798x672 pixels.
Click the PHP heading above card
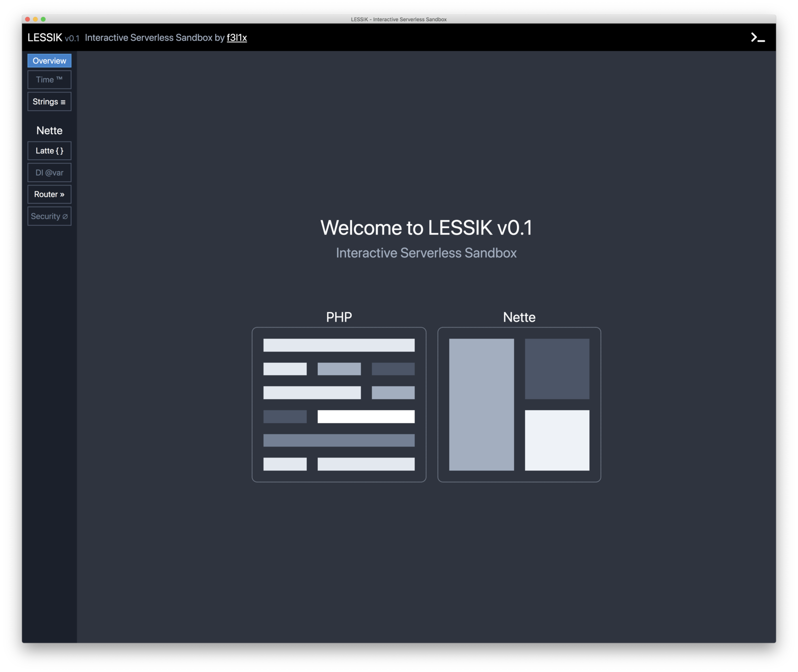pyautogui.click(x=339, y=317)
